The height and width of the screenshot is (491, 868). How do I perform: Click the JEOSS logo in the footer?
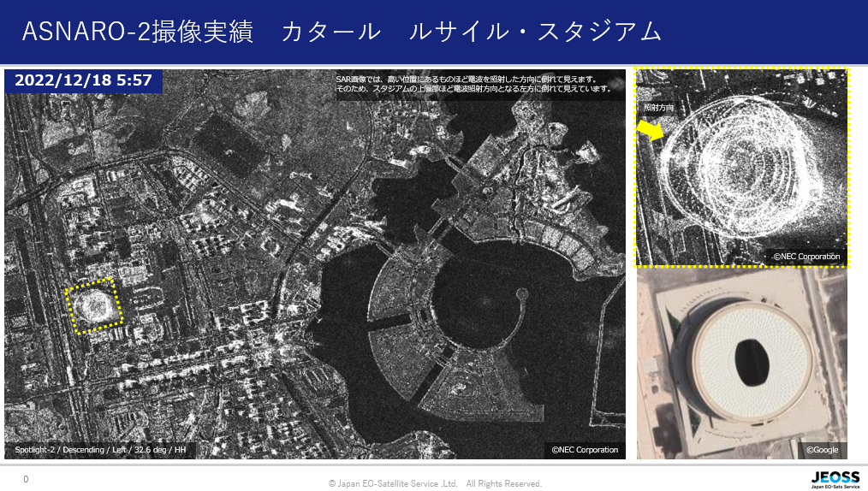[835, 478]
